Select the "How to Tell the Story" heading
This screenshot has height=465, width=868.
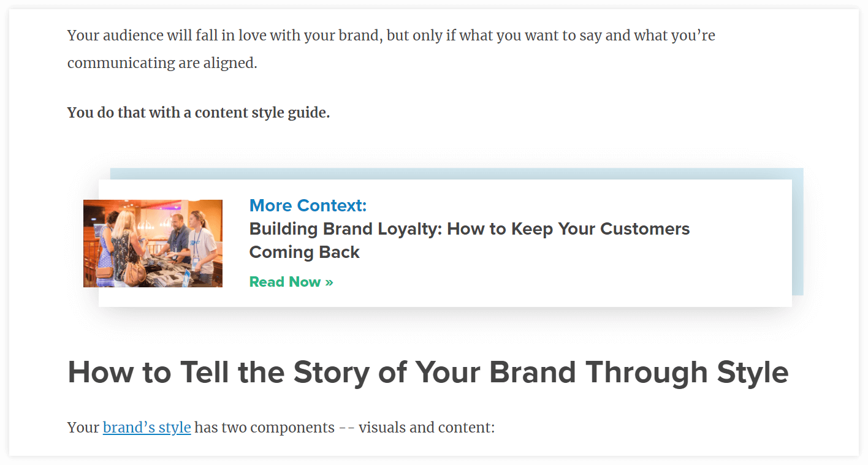(428, 372)
